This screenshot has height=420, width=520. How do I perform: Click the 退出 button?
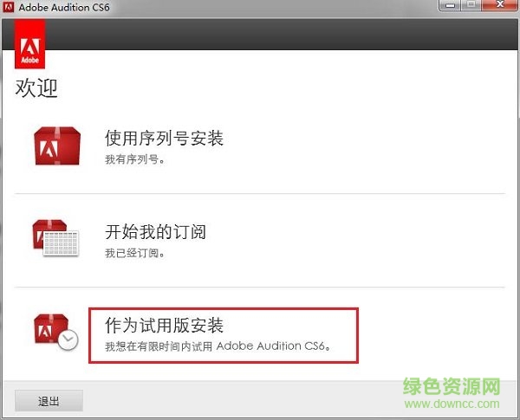coord(49,401)
